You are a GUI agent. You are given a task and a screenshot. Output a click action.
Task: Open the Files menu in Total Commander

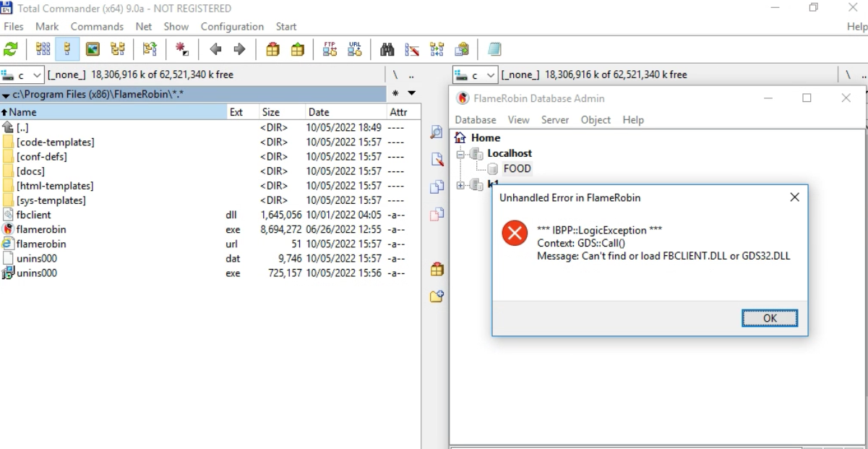pyautogui.click(x=15, y=26)
